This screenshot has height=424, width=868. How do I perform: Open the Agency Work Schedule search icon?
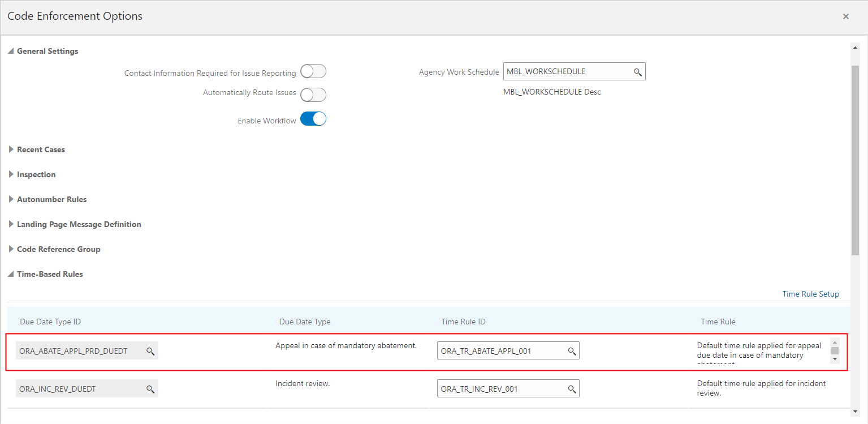[x=637, y=72]
